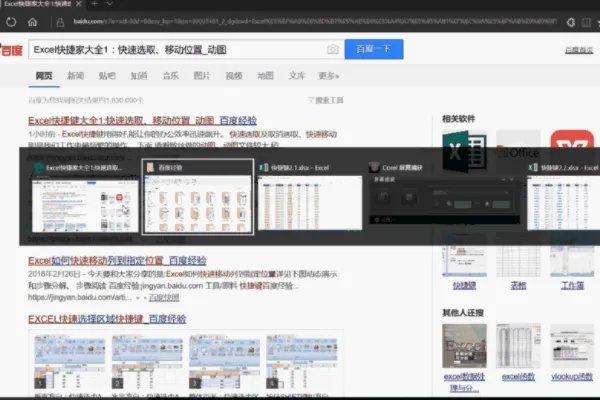600x400 pixels.
Task: Click the thumbnail above excel函数 link
Action: pos(518,346)
